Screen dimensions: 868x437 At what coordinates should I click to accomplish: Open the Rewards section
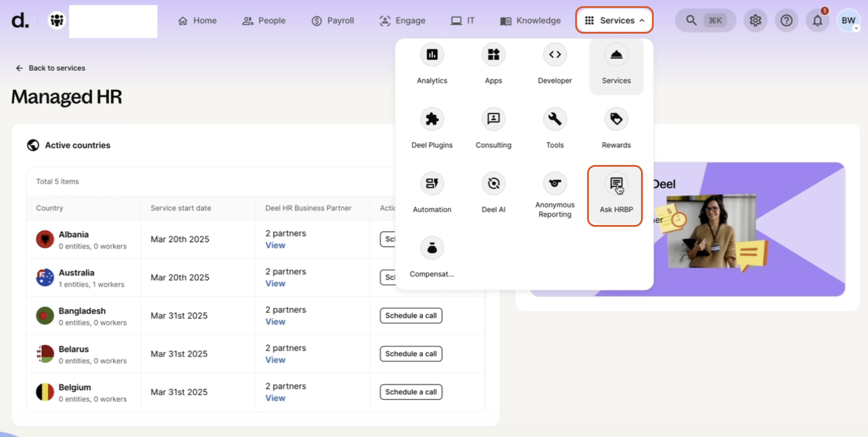coord(616,128)
